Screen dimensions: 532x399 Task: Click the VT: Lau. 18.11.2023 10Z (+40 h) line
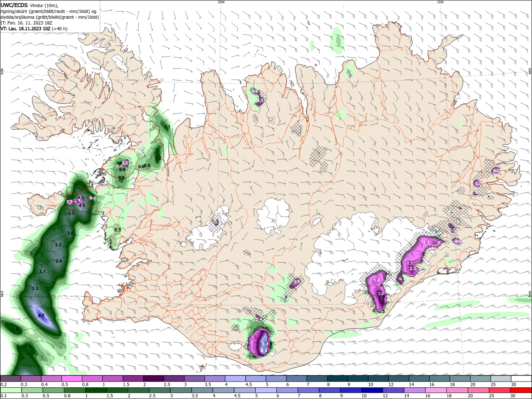point(34,29)
